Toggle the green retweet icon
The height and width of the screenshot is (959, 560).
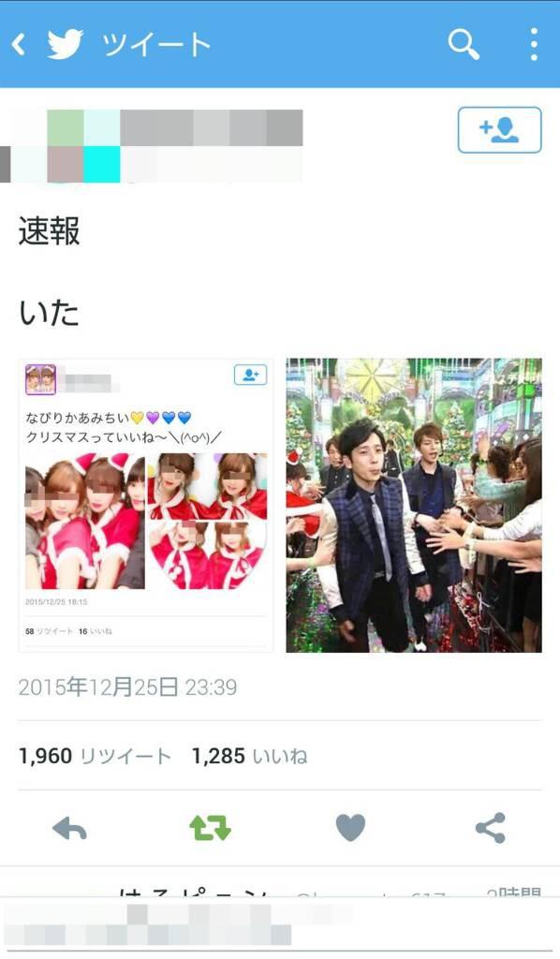click(211, 828)
